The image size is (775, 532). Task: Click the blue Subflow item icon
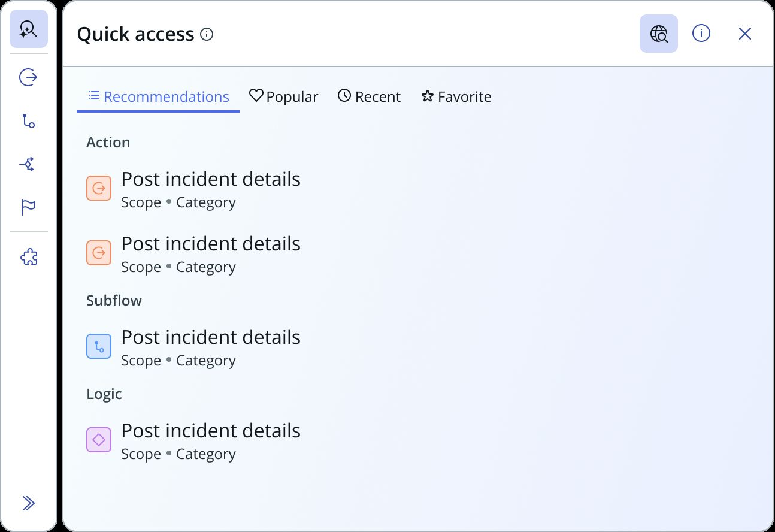point(99,346)
